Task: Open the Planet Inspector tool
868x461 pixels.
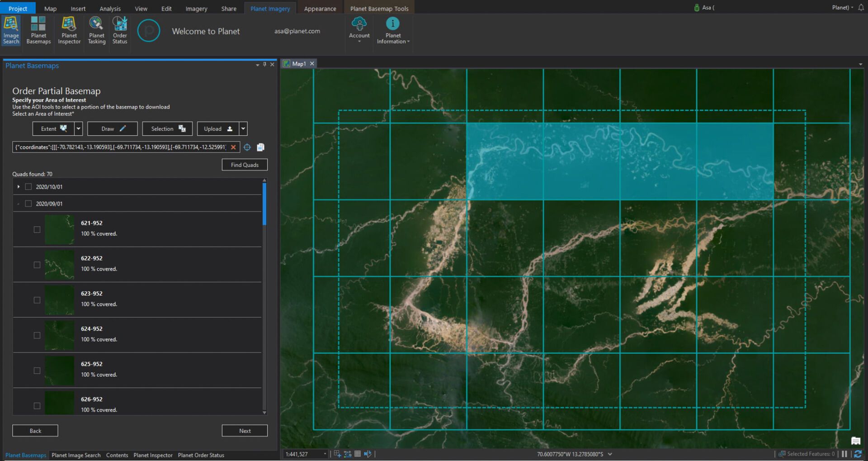Action: point(69,31)
